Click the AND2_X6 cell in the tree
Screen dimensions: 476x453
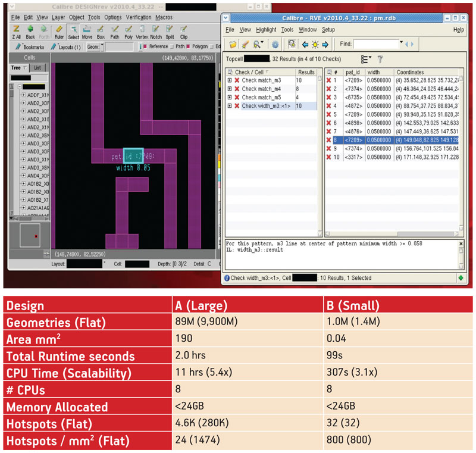37,135
